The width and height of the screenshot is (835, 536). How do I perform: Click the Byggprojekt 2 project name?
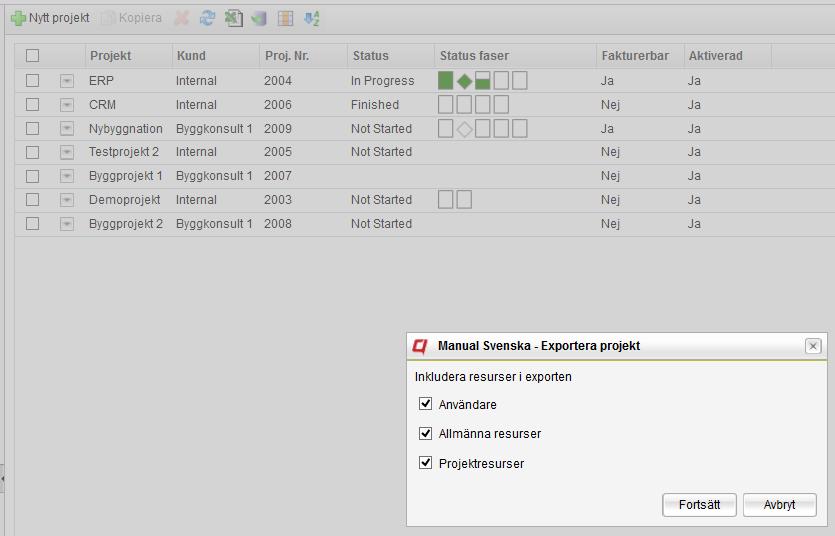click(126, 224)
